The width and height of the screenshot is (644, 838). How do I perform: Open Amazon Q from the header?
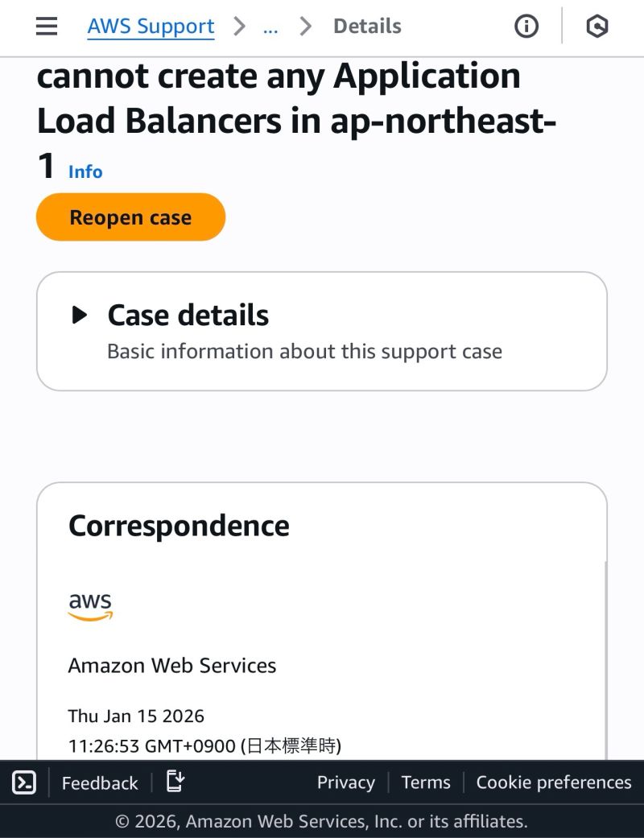(x=597, y=26)
